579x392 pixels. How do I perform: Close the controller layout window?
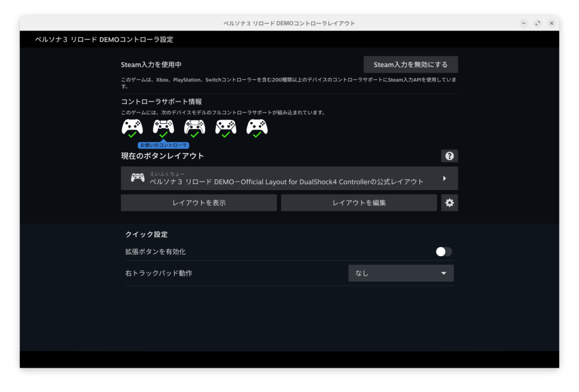[x=551, y=23]
